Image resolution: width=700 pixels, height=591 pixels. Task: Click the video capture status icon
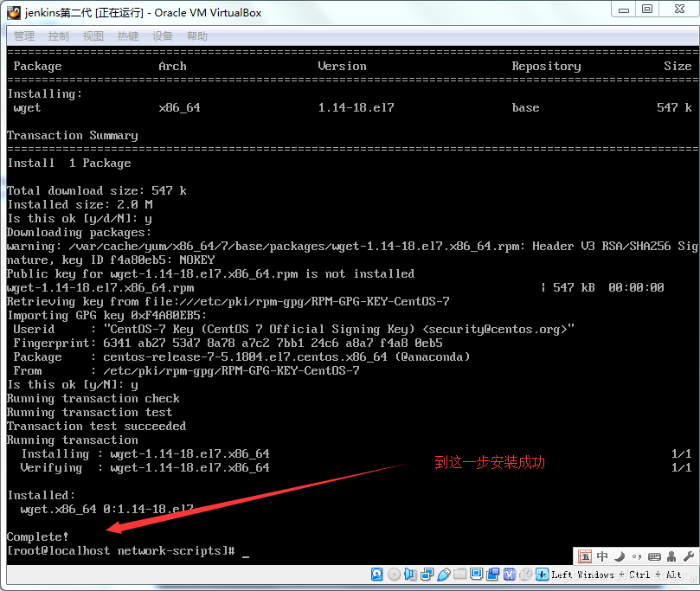pos(493,575)
